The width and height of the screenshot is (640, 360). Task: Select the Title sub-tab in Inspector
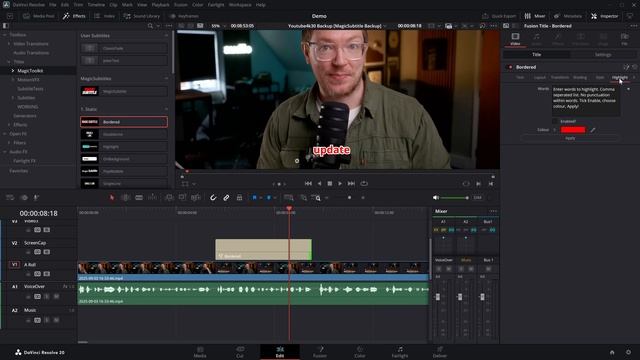tap(536, 54)
